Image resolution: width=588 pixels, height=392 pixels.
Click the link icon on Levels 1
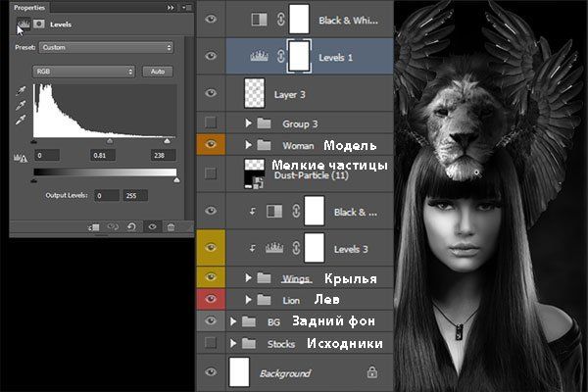click(x=281, y=56)
